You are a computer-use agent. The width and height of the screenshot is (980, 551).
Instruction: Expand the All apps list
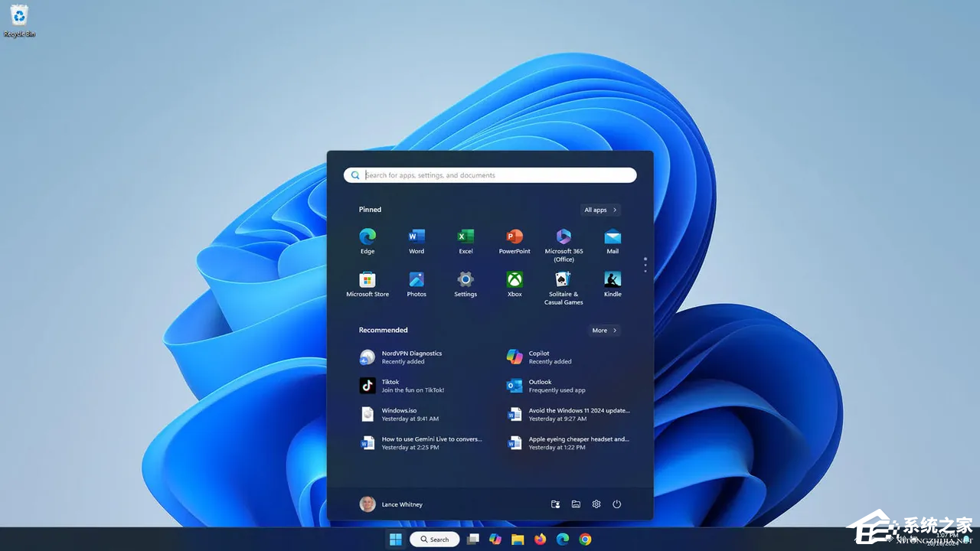coord(600,210)
